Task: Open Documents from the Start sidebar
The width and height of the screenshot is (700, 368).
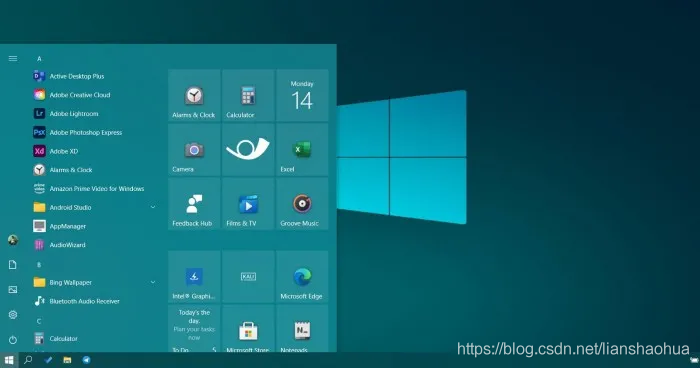Action: (x=13, y=265)
